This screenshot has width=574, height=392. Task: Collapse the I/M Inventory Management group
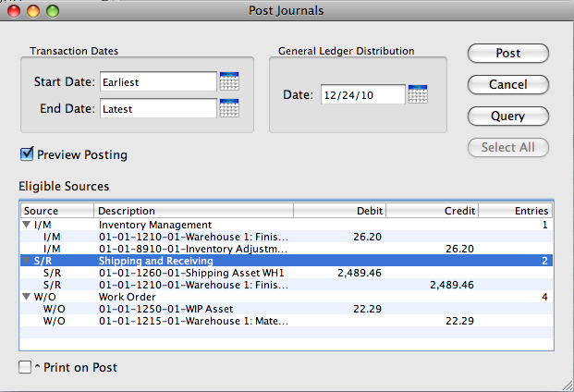(26, 225)
